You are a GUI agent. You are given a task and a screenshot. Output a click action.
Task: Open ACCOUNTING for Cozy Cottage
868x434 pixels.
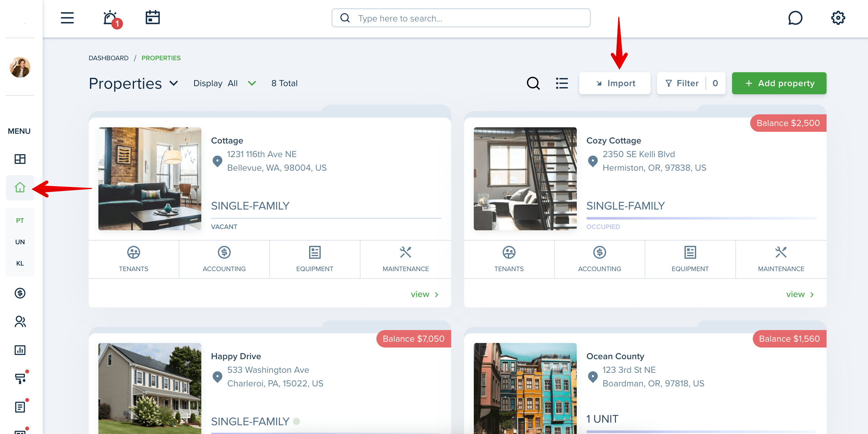599,259
